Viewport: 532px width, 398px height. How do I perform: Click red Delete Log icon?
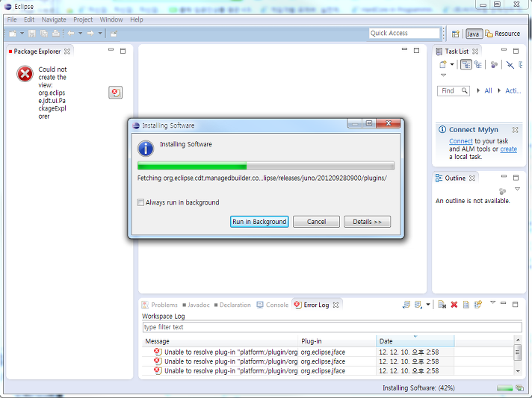pyautogui.click(x=454, y=305)
